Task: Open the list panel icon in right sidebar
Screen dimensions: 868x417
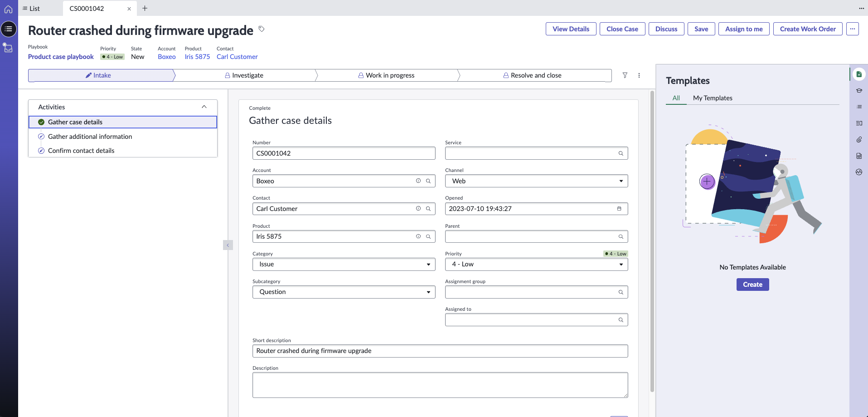Action: click(x=859, y=107)
